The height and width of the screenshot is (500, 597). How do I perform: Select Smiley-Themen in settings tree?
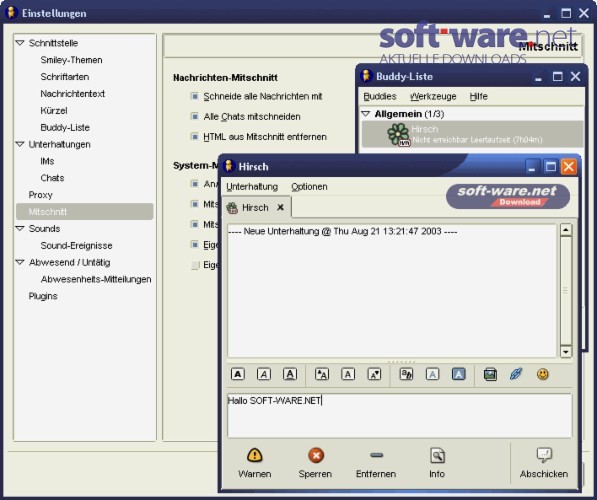(71, 60)
